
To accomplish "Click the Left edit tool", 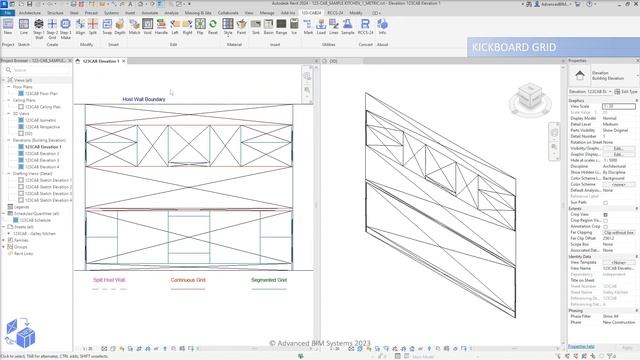I will coord(175,26).
